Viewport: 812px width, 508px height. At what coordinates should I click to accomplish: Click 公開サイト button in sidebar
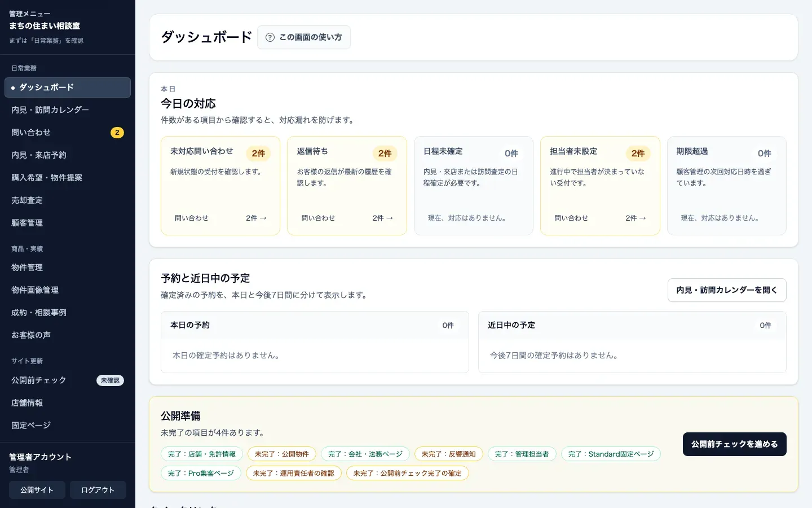[37, 490]
